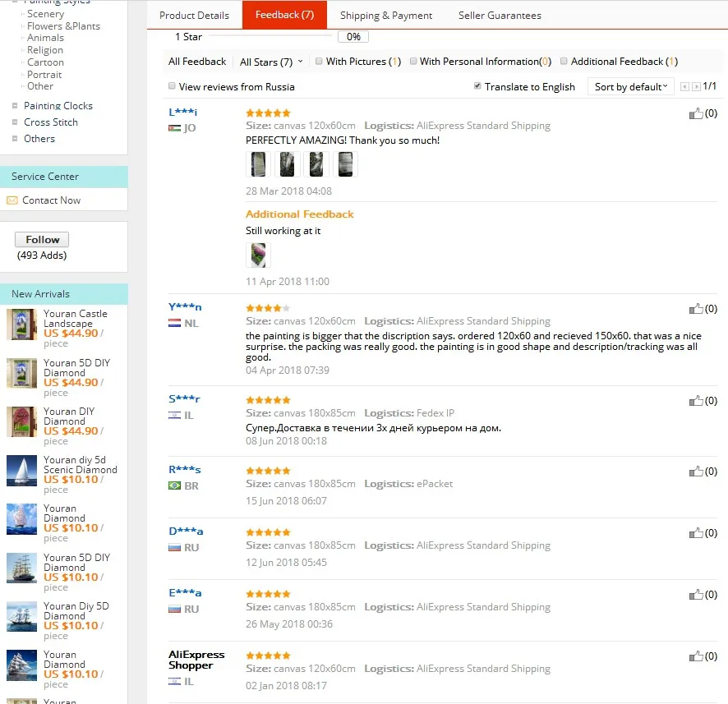Screen dimensions: 728x704
Task: Open the Youran DIY Diamond product link
Action: coord(69,416)
